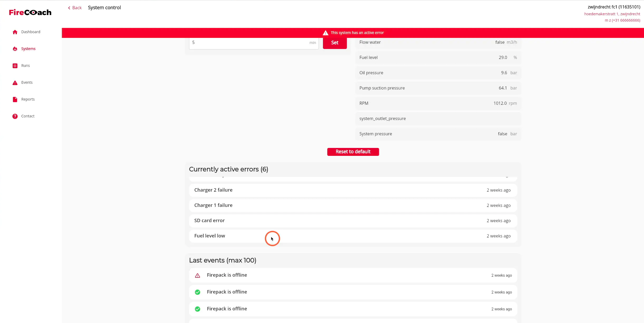Click the System pressure false bar row
This screenshot has width=644, height=323.
438,134
